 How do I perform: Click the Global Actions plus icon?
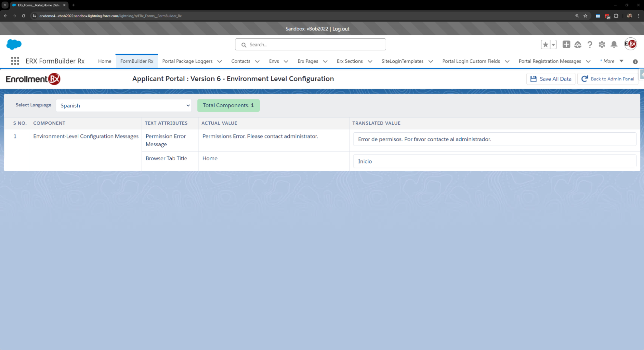point(566,44)
